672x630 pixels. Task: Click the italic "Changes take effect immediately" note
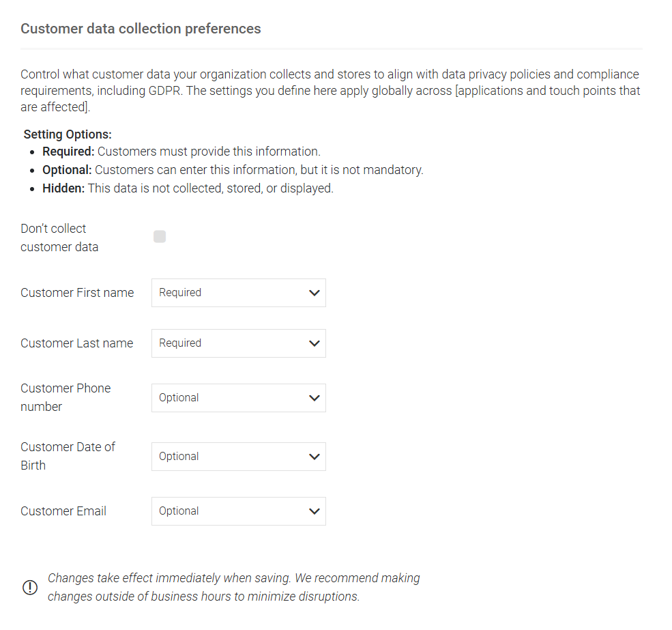(x=233, y=587)
